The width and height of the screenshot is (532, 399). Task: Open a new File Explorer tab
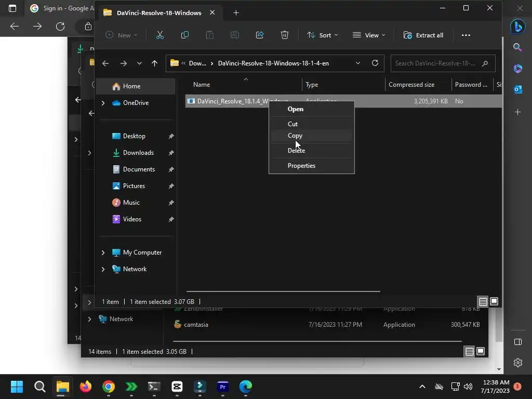click(x=236, y=13)
